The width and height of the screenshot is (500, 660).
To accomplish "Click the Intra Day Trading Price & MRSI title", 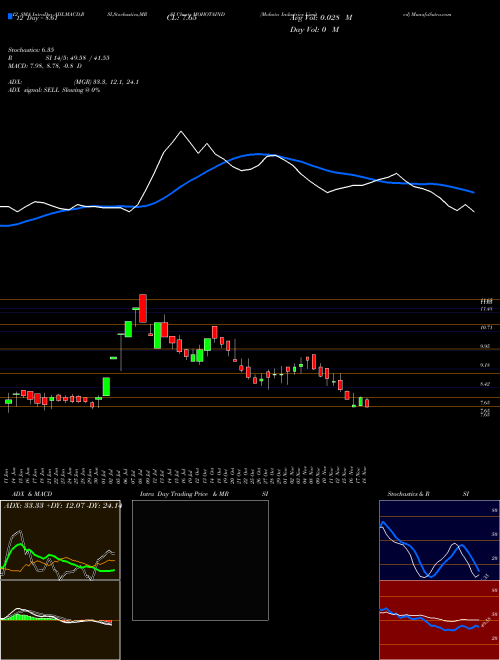I will [x=204, y=494].
